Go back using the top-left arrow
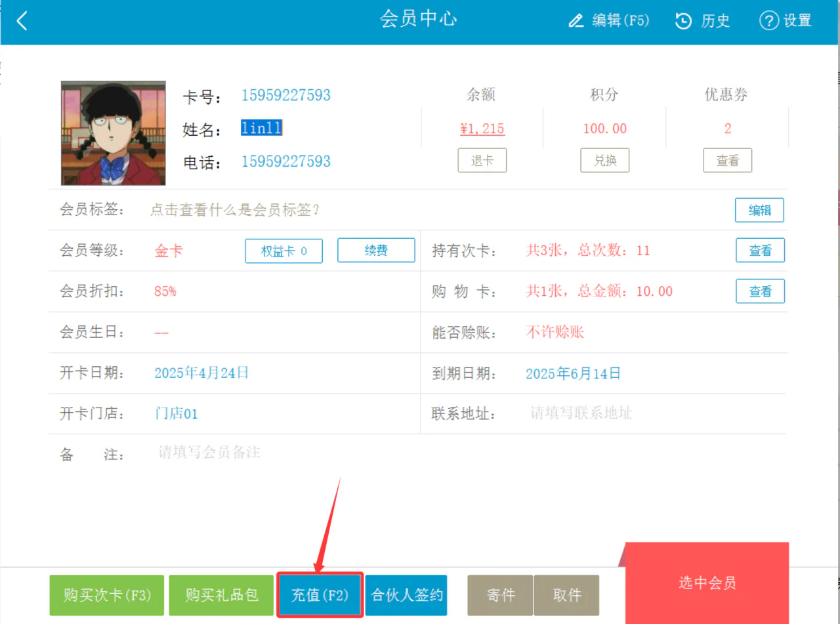This screenshot has width=840, height=624. click(x=22, y=20)
